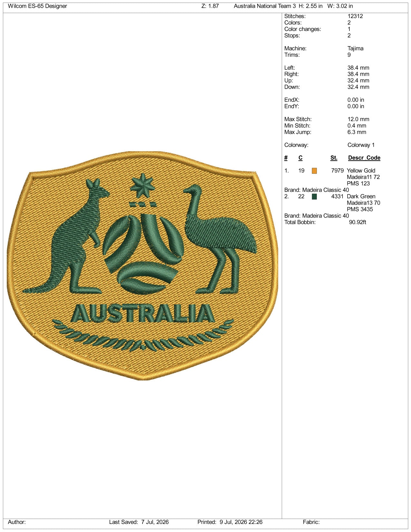Click the 'Min Stitch:' label

297,126
